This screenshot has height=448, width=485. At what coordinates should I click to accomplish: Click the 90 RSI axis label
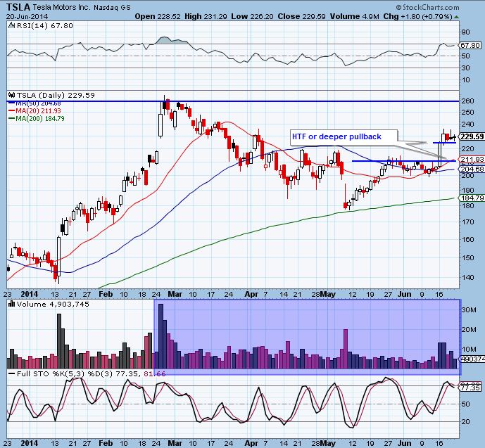coord(465,32)
